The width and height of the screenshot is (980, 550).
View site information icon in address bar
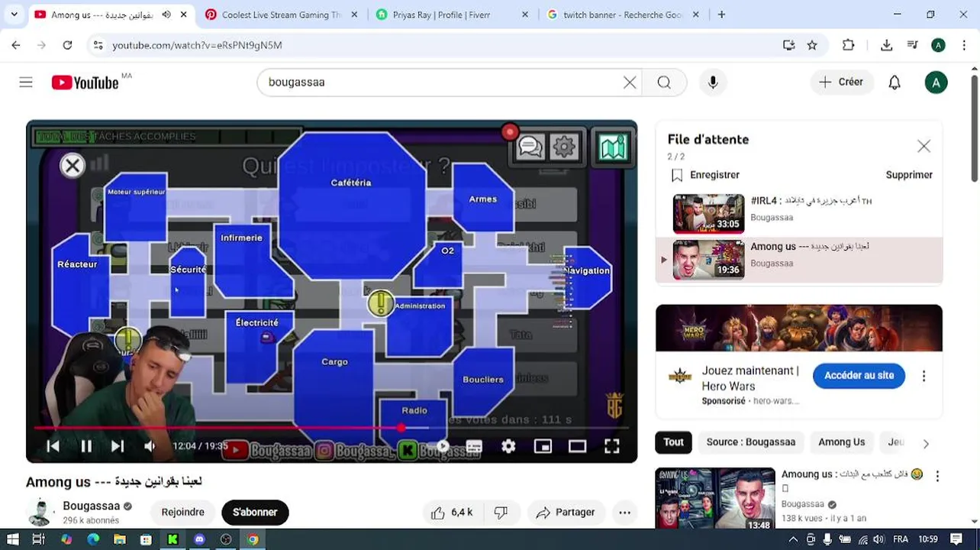98,45
